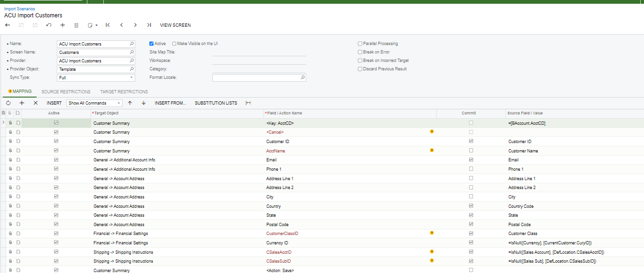The width and height of the screenshot is (644, 273).
Task: Move the mapping row up
Action: coord(130,103)
